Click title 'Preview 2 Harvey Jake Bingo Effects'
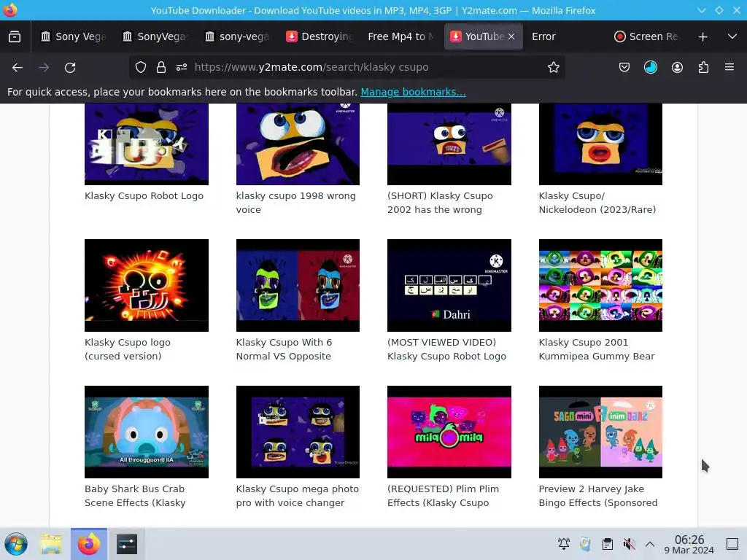Screen dimensions: 747x560 [x=598, y=496]
